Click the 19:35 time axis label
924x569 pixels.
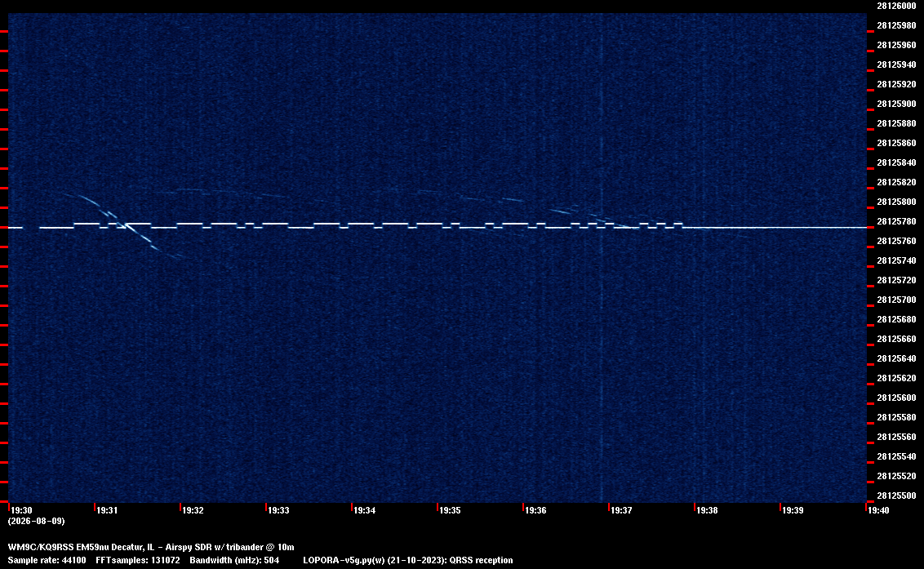pyautogui.click(x=450, y=510)
